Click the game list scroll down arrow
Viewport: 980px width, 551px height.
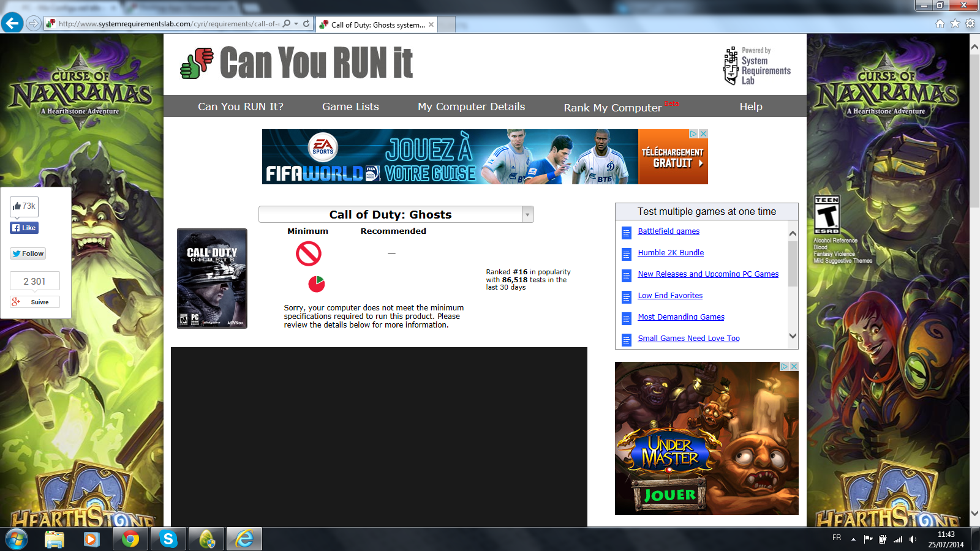click(x=793, y=335)
